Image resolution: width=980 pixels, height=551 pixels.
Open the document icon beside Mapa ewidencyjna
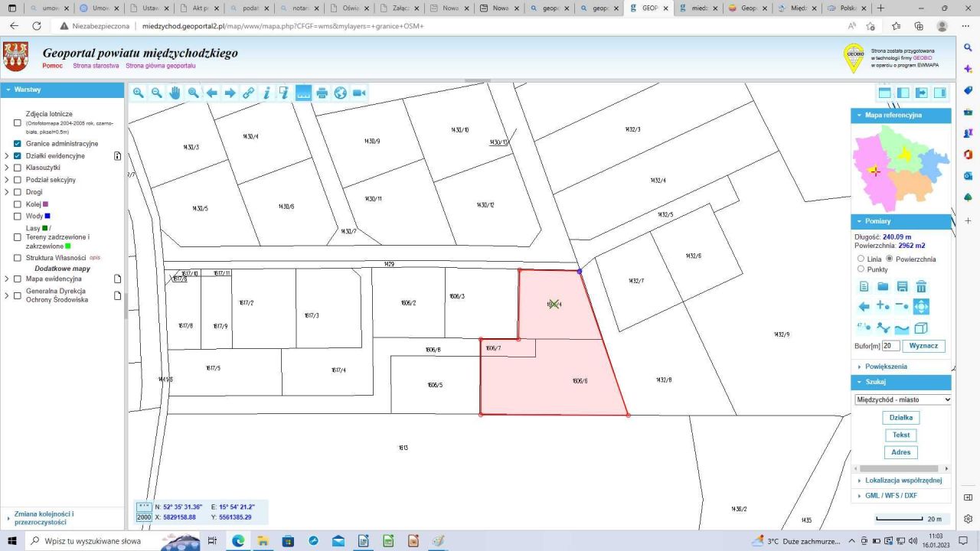118,279
